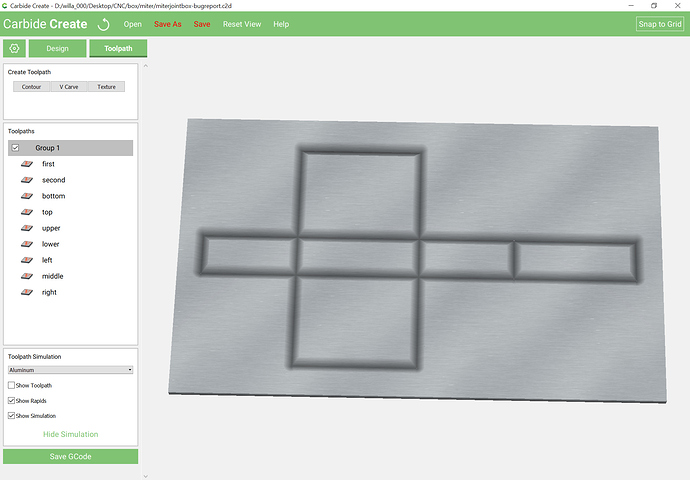Select the Group 1 row label

(x=48, y=148)
